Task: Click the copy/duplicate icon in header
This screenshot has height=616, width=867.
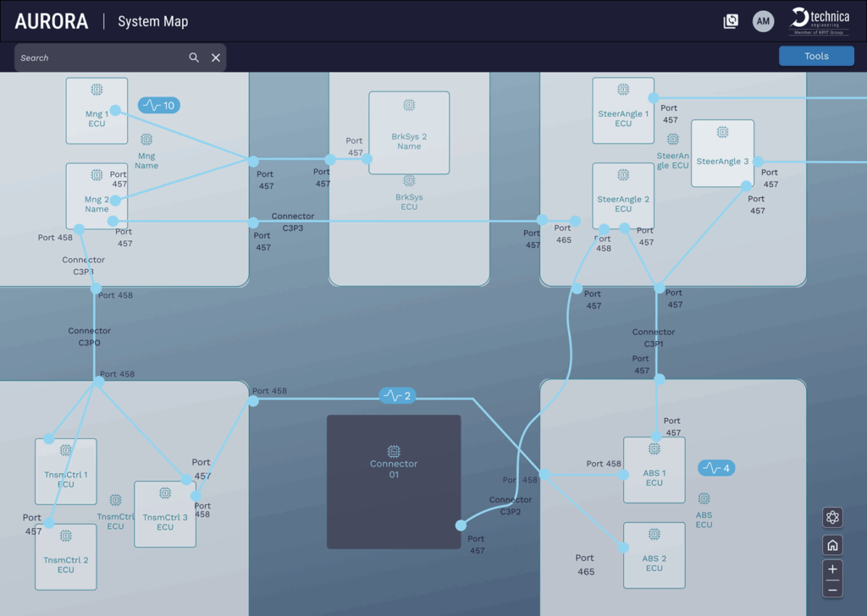Action: (731, 22)
